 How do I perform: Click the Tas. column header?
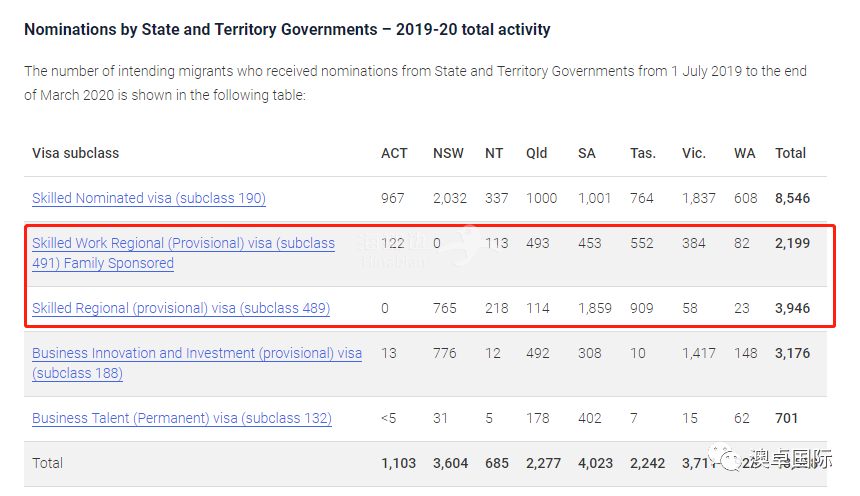(x=642, y=153)
